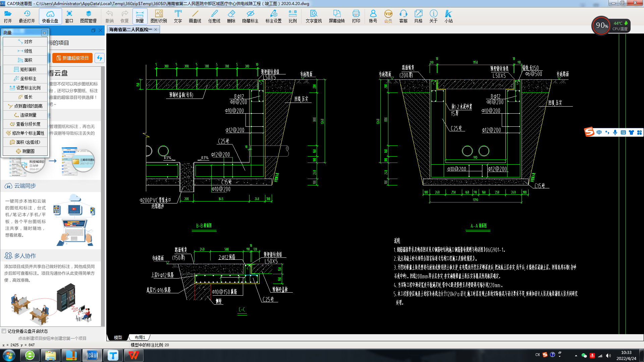
Task: Select the 任意线 freehand line tool
Action: [x=214, y=16]
